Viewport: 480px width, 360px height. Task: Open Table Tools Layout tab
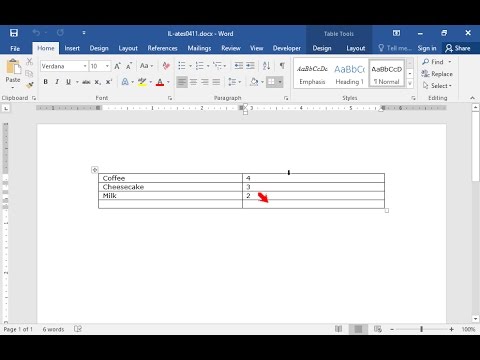[356, 48]
